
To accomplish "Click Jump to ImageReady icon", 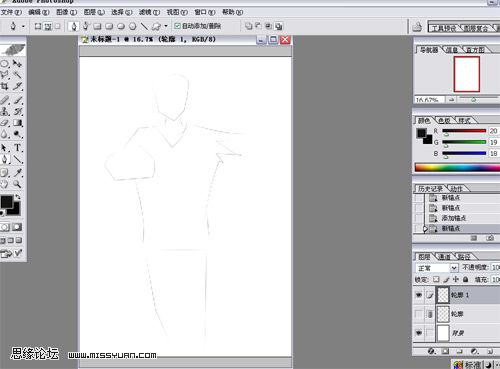I will [11, 254].
